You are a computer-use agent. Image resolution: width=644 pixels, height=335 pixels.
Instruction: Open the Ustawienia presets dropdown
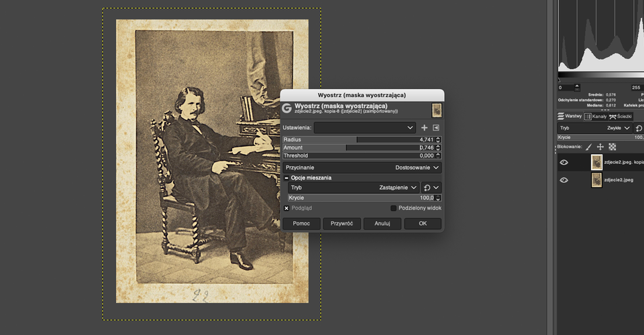pos(365,127)
